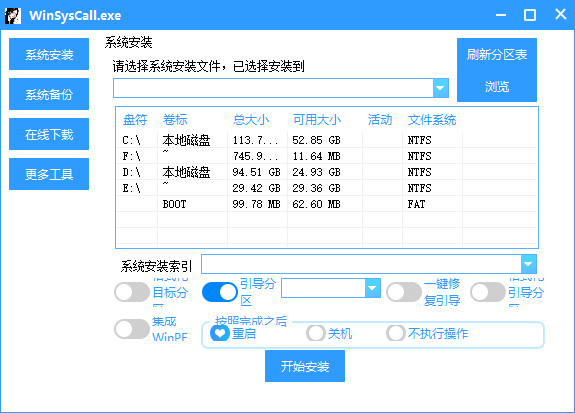Minimize the WinSysCall window

tap(501, 15)
